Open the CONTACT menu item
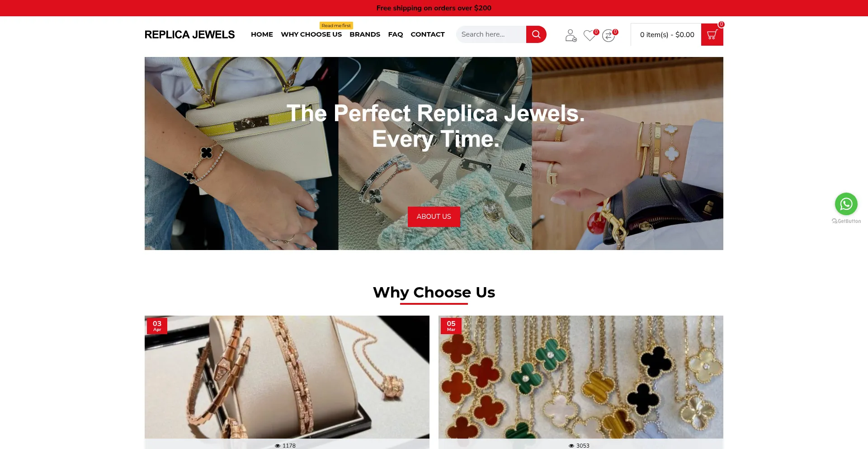This screenshot has width=868, height=449. point(428,34)
